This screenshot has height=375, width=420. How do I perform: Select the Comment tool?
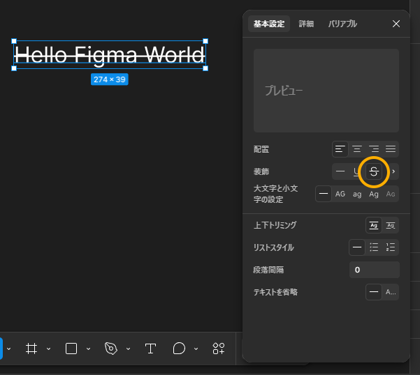pos(179,349)
